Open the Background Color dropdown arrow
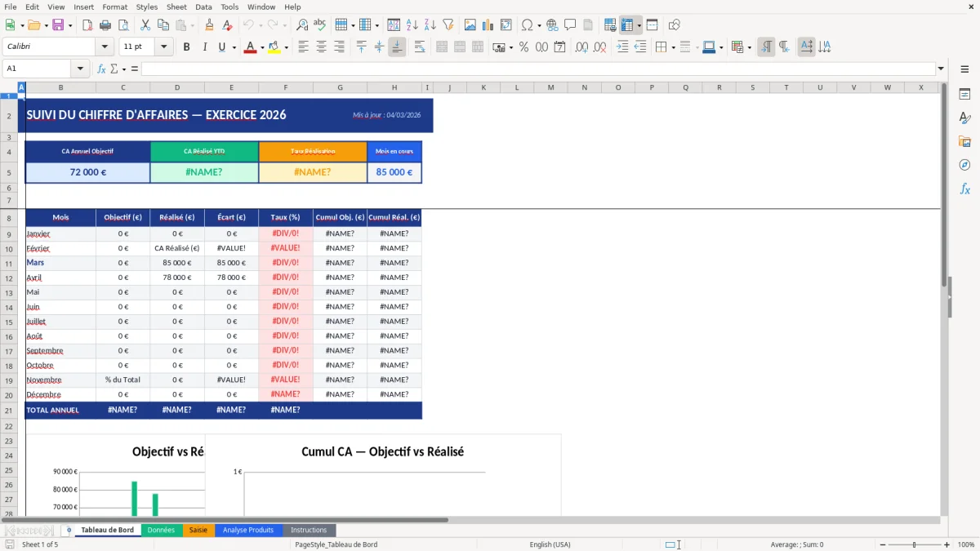Screen dimensions: 980x551 [286, 47]
